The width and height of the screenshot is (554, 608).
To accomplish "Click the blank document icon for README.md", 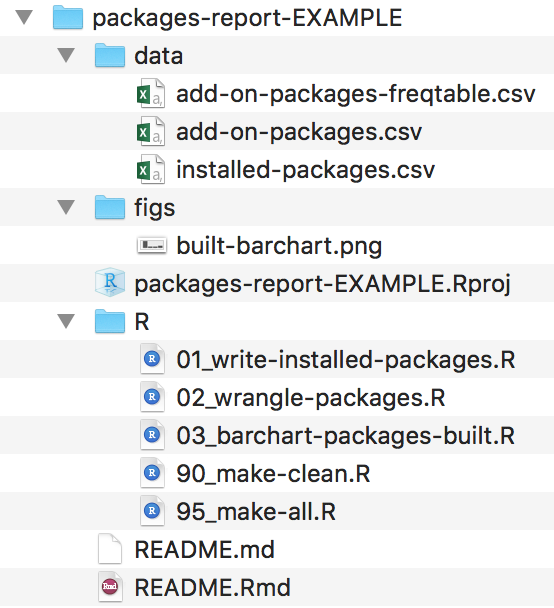I will tap(110, 549).
